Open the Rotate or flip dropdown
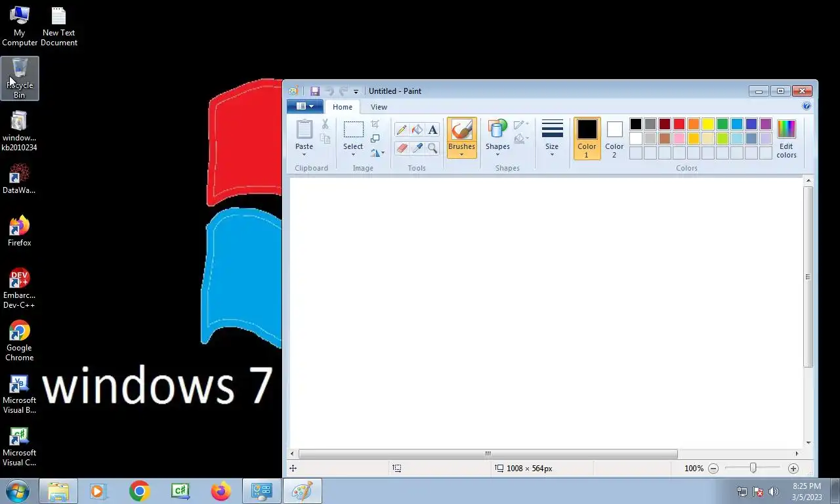The height and width of the screenshot is (504, 840). pos(377,153)
